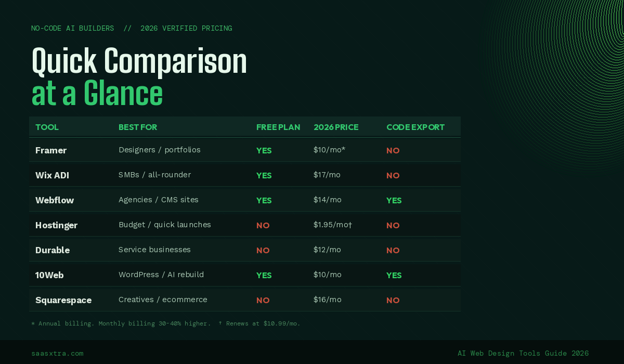This screenshot has width=624, height=364.
Task: Click Durable's free plan NO value
Action: click(263, 251)
